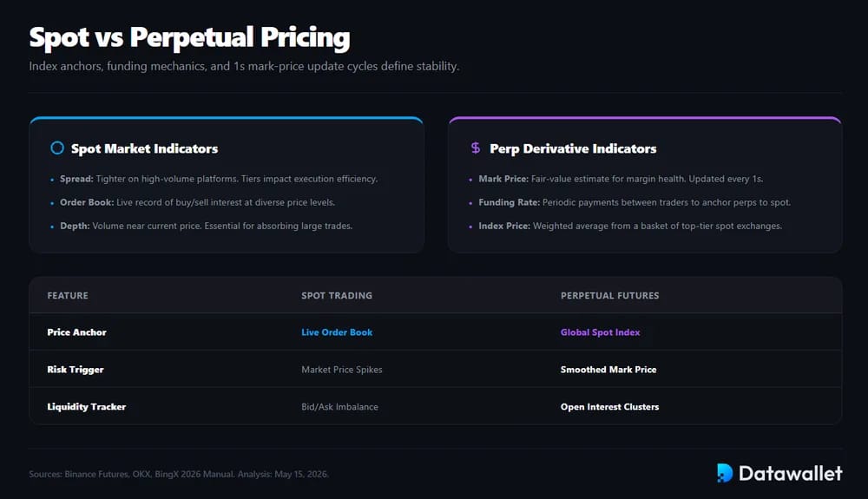Select the FEATURE column header
Image resolution: width=868 pixels, height=499 pixels.
[68, 295]
